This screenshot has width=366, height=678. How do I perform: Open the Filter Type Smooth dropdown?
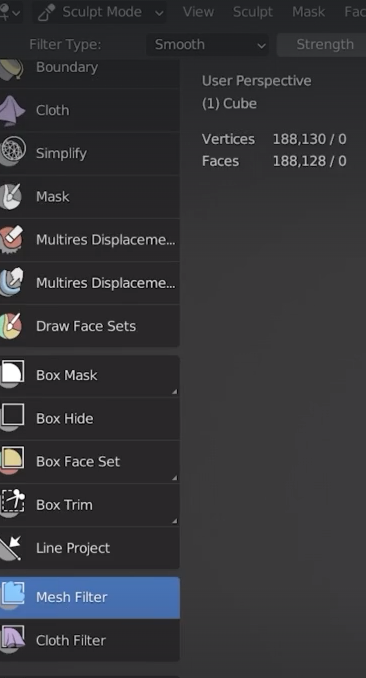(207, 45)
